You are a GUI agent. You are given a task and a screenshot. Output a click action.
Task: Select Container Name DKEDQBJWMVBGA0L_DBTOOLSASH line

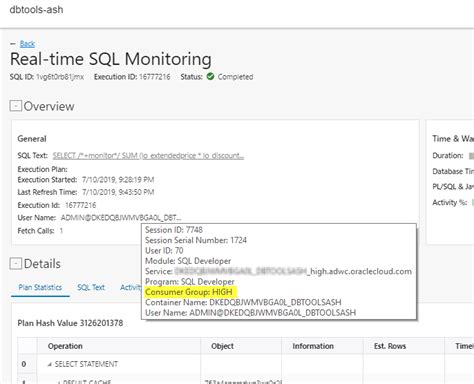pyautogui.click(x=243, y=302)
